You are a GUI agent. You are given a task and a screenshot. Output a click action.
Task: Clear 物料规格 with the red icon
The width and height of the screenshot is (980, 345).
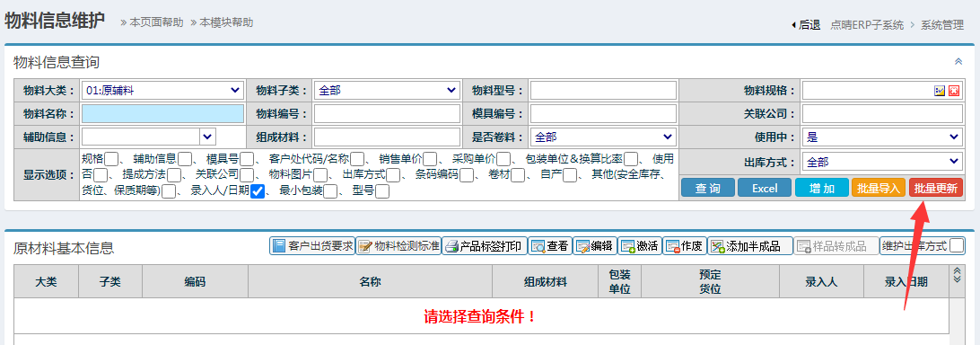954,91
